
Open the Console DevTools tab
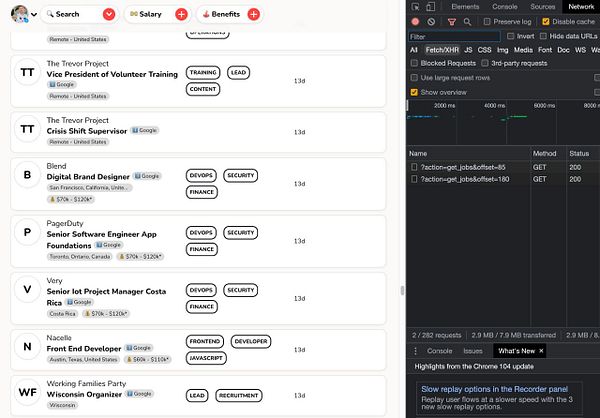pyautogui.click(x=505, y=7)
